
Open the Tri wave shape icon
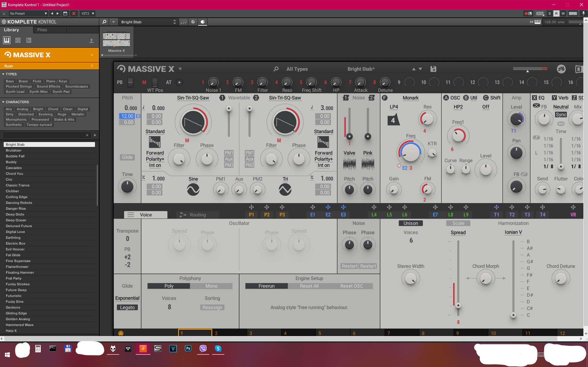(x=285, y=190)
